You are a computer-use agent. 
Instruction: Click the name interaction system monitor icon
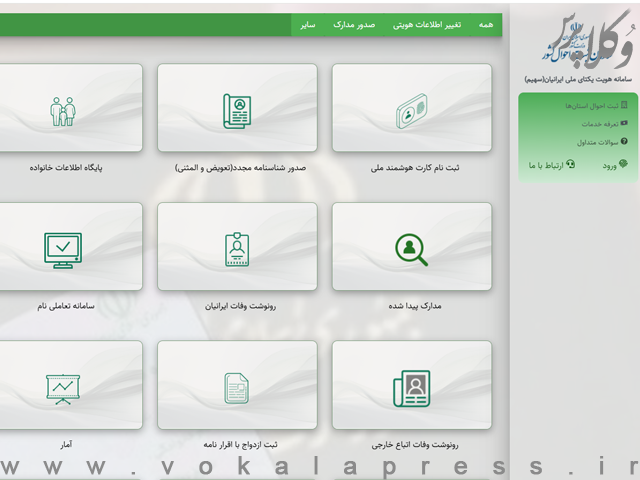point(63,249)
